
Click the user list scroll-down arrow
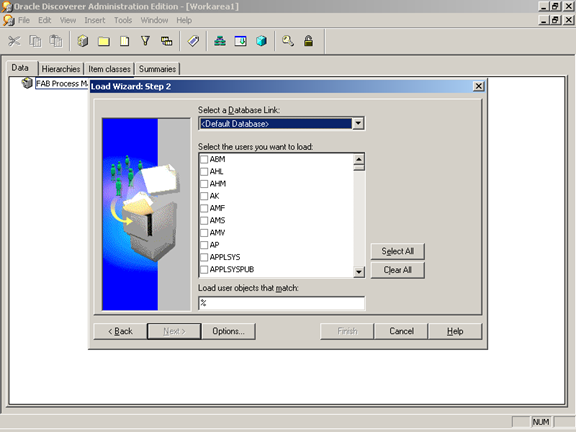pos(359,272)
